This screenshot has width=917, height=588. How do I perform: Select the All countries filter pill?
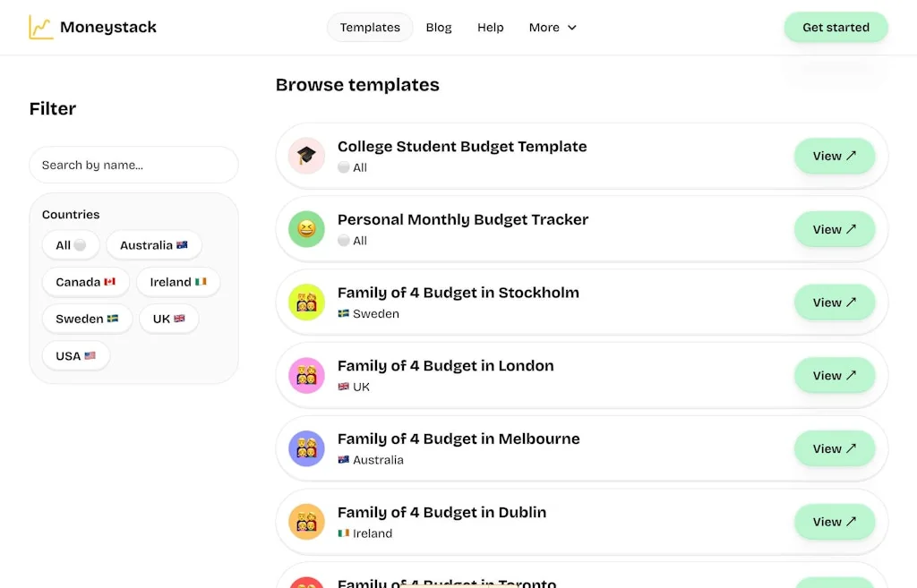(x=71, y=244)
